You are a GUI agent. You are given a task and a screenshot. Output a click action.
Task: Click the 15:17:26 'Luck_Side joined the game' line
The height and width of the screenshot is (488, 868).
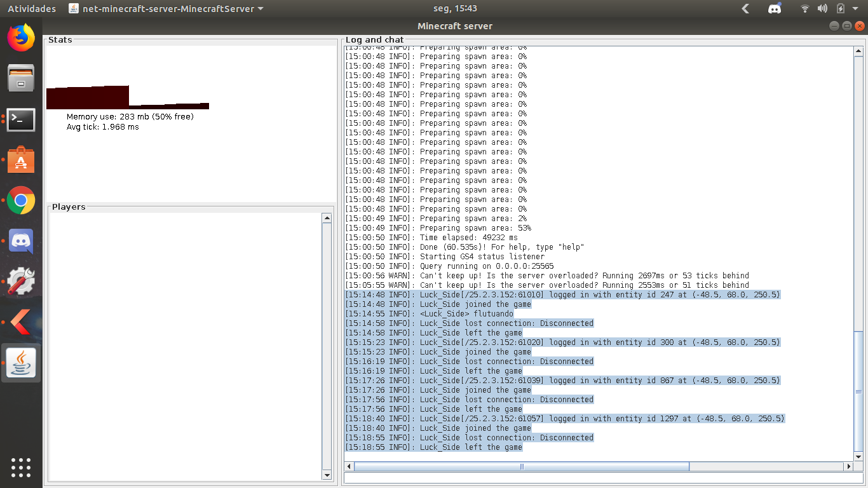[438, 390]
